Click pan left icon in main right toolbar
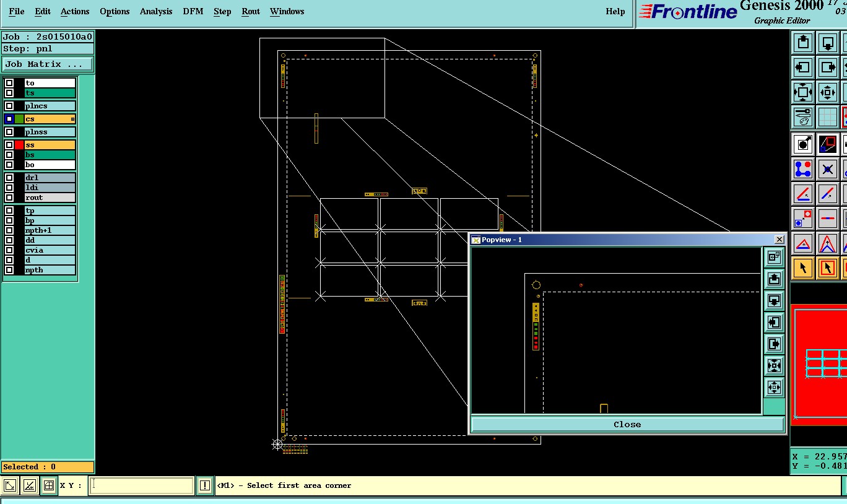 [803, 67]
